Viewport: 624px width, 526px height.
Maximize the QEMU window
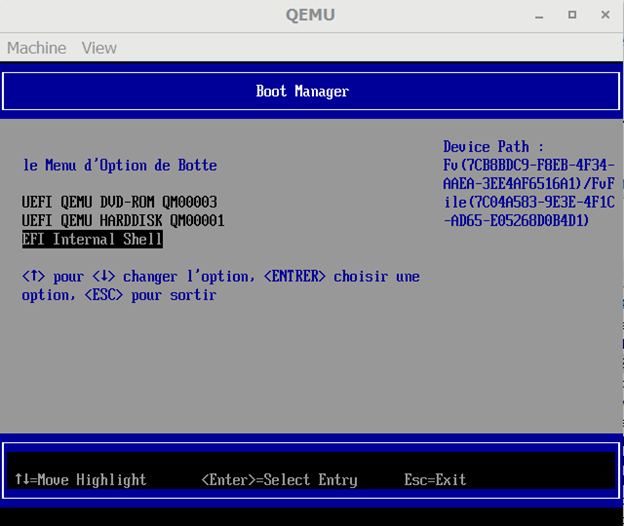572,15
